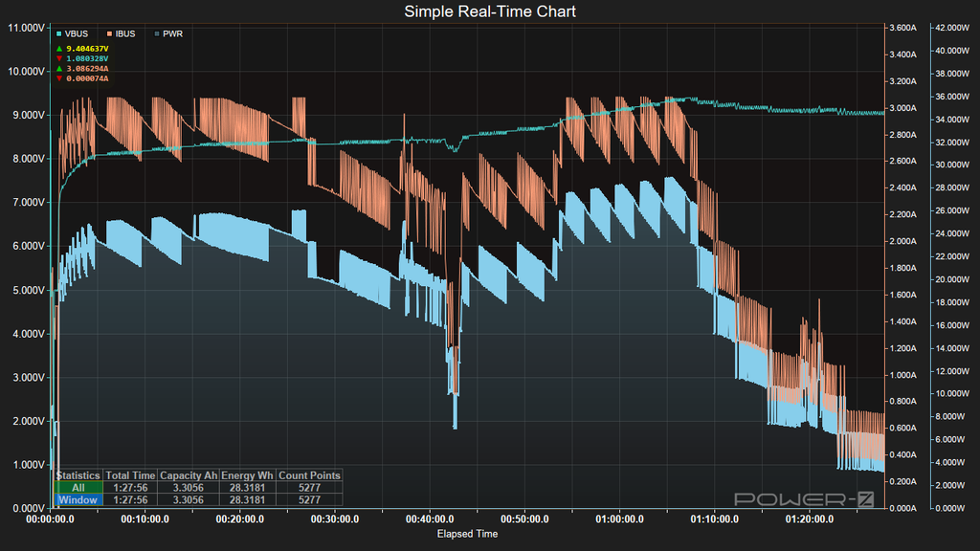The width and height of the screenshot is (980, 551).
Task: Click the 5.000V voltage axis label
Action: click(x=28, y=290)
